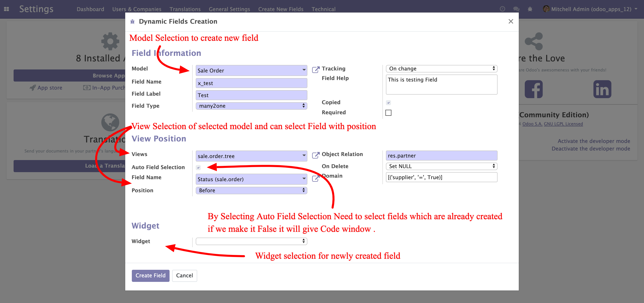644x303 pixels.
Task: Toggle the Copied checkbox
Action: 388,103
